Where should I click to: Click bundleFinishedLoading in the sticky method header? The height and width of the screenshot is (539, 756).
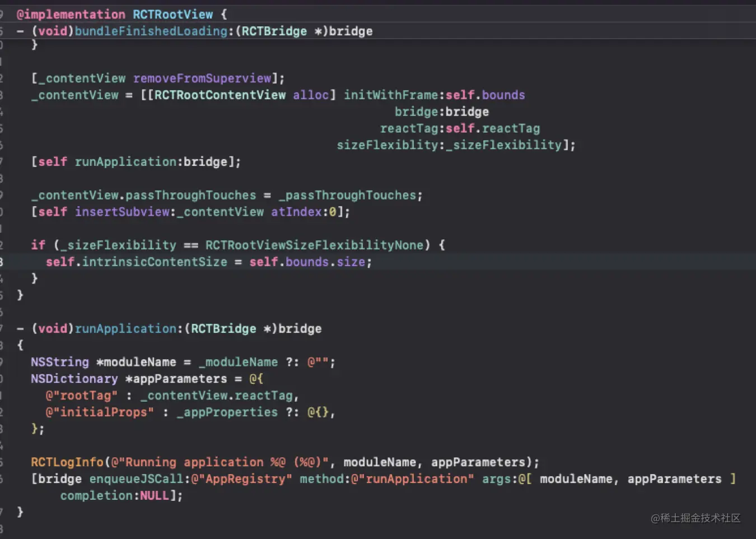coord(151,31)
